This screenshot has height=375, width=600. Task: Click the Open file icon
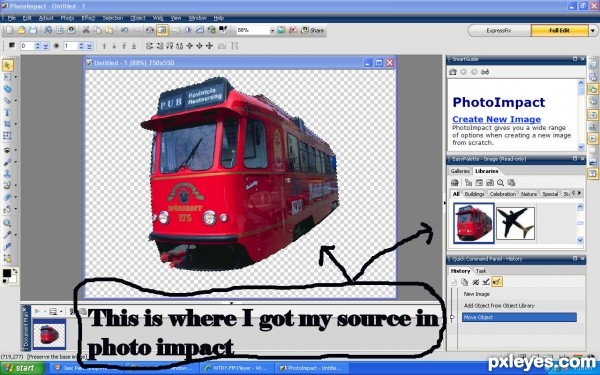coord(21,30)
